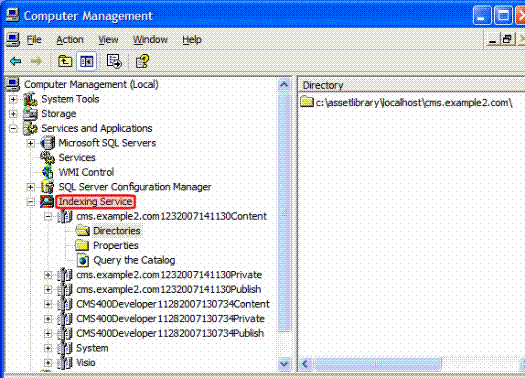The image size is (525, 378).
Task: Click cms.example2.com1232007141130Publish catalog icon
Action: point(65,289)
